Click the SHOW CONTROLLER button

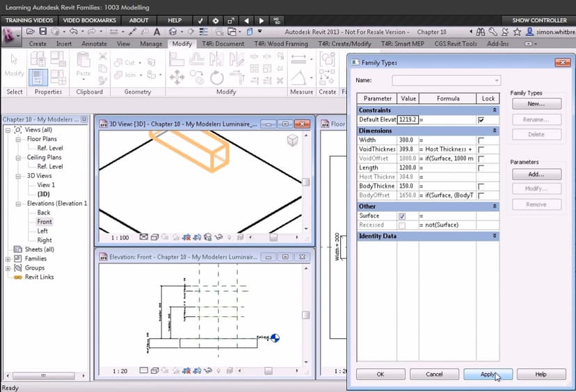(539, 21)
